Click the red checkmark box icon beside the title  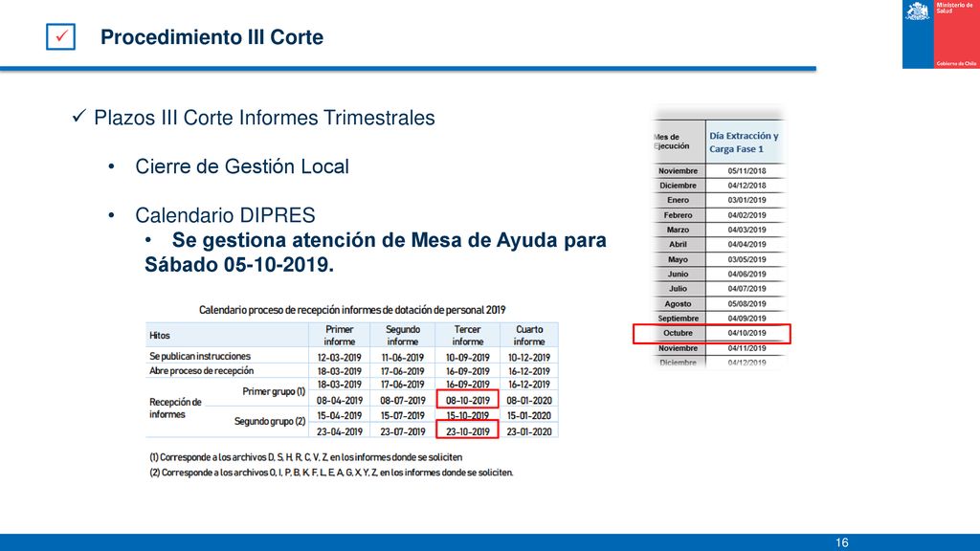[60, 37]
